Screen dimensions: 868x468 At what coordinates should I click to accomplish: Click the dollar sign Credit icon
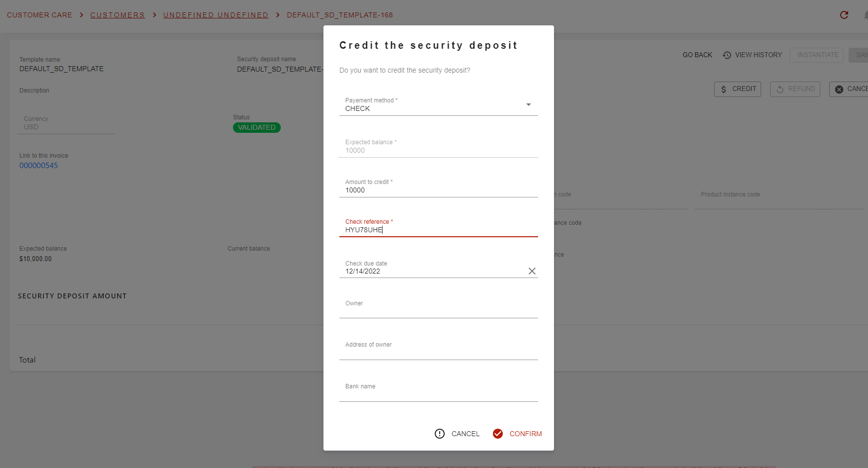pos(723,89)
